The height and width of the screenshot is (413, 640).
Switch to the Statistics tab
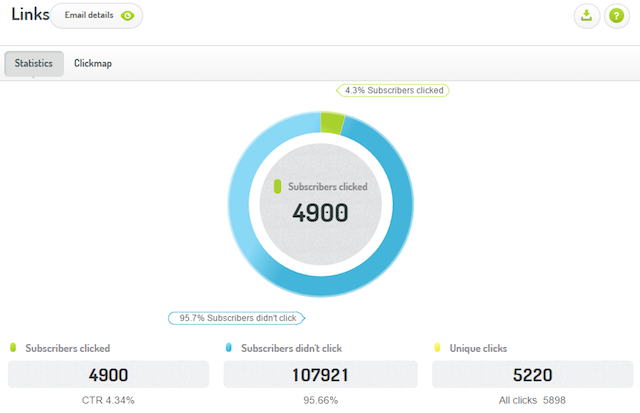34,63
